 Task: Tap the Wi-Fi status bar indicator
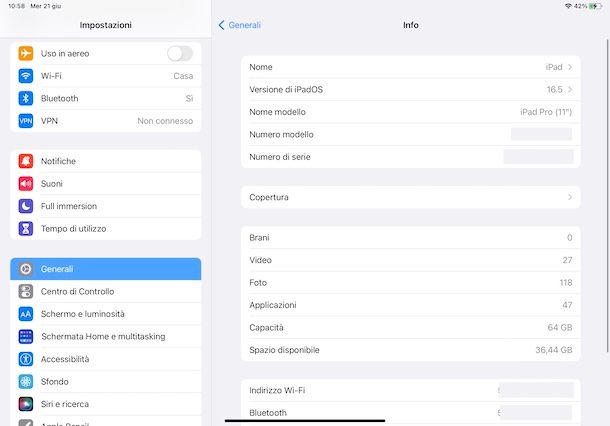click(x=568, y=6)
